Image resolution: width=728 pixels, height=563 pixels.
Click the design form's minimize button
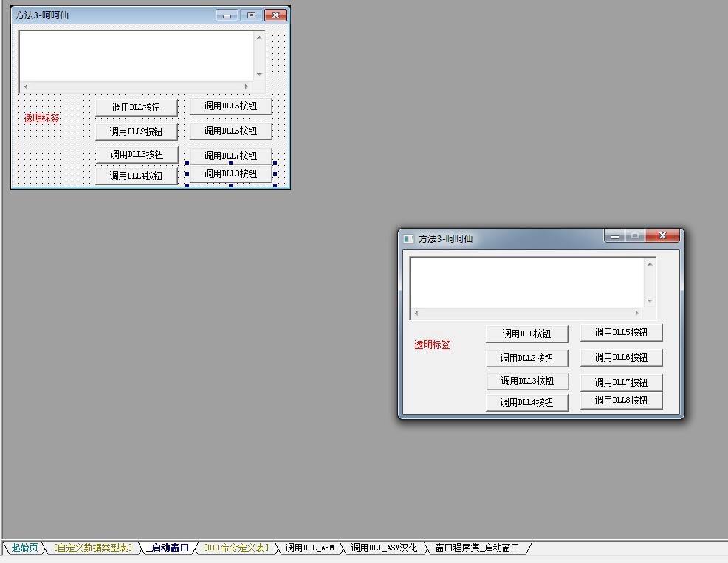click(x=227, y=15)
